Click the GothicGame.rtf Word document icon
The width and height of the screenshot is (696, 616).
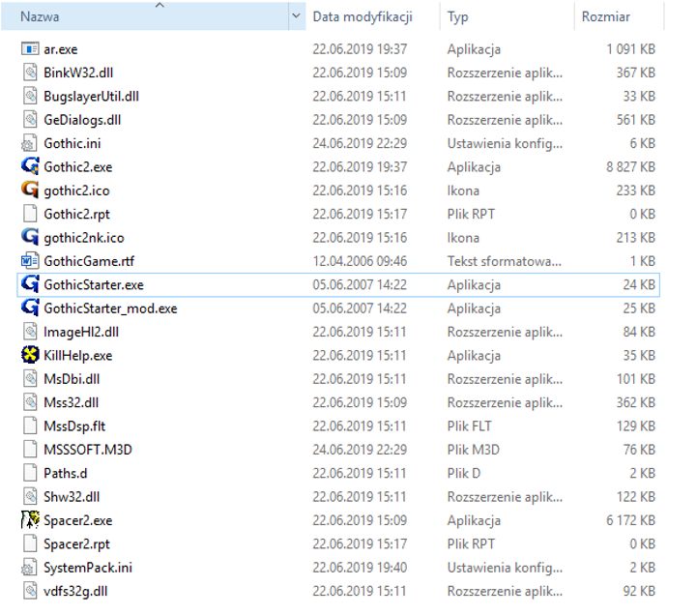30,261
